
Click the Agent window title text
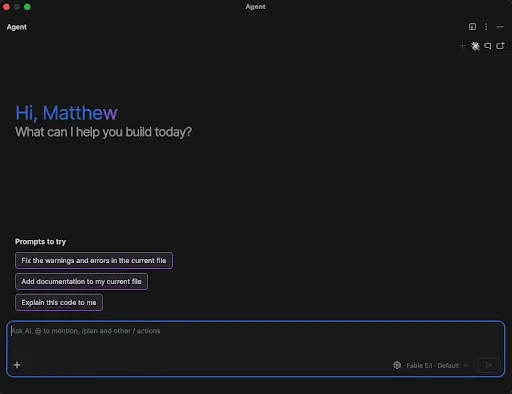[256, 7]
